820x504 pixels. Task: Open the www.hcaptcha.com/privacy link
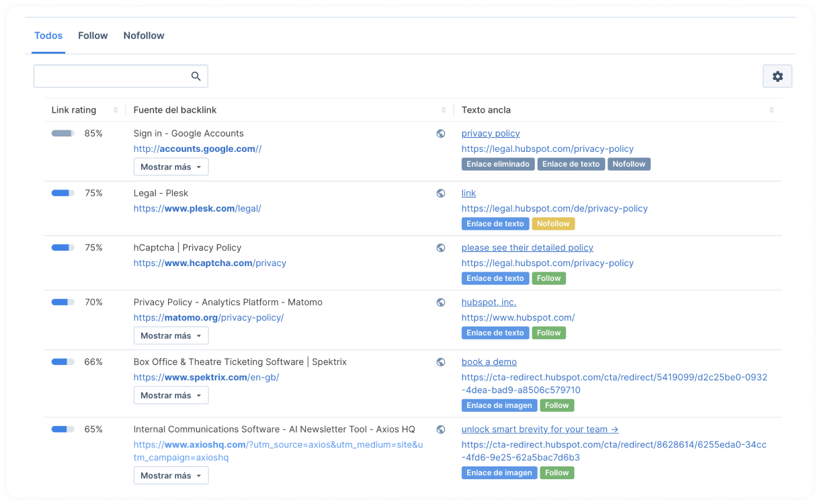(x=210, y=263)
